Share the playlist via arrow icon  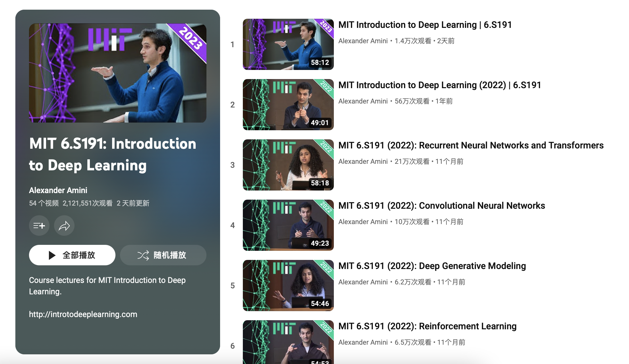(64, 226)
